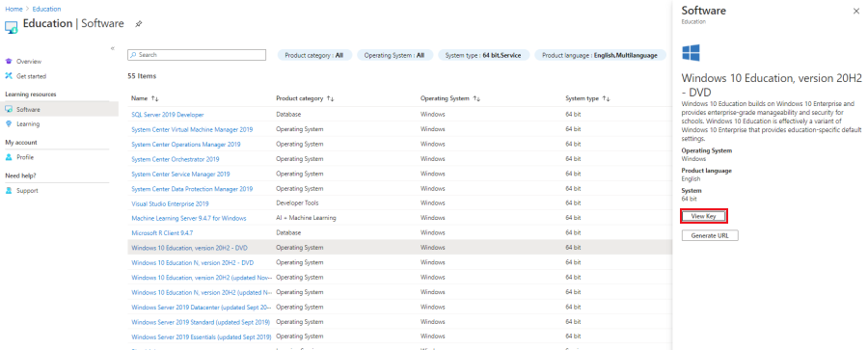Open Microsoft R Client 9.4.7
The width and height of the screenshot is (868, 350).
click(162, 233)
